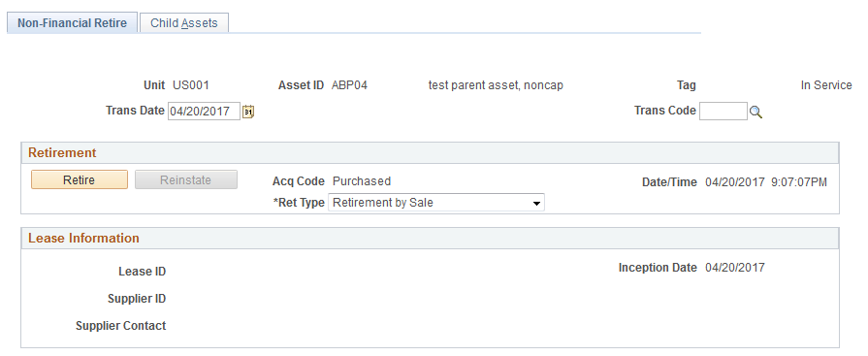
Task: Open the Ret Type dropdown
Action: coord(436,203)
